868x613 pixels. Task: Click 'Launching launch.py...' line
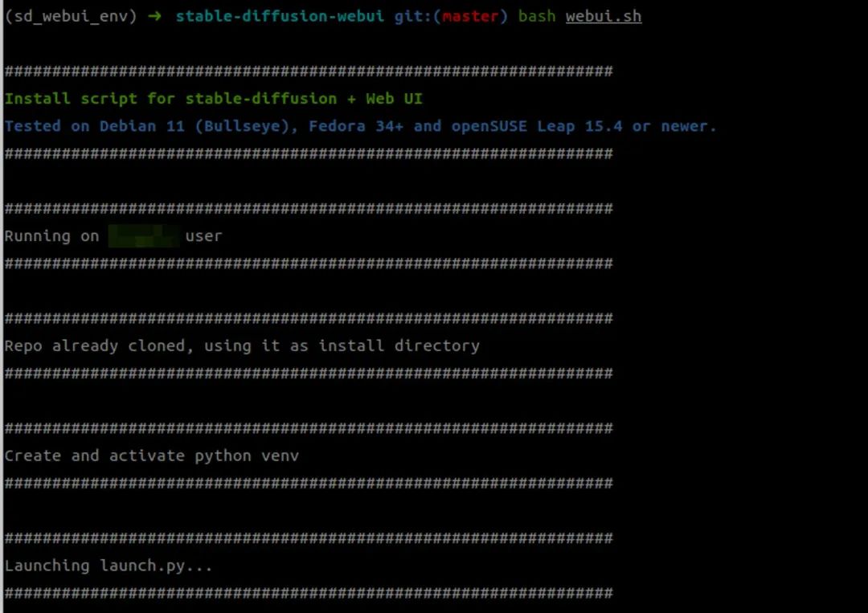coord(108,566)
